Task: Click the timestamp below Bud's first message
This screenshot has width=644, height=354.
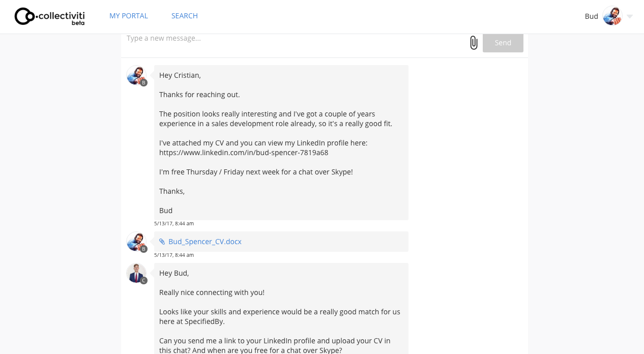Action: click(174, 223)
